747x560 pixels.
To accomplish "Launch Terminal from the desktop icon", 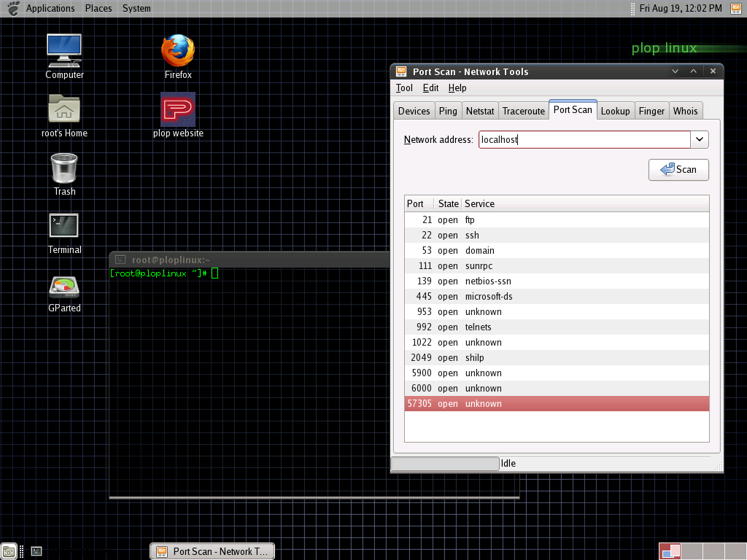I will point(64,233).
